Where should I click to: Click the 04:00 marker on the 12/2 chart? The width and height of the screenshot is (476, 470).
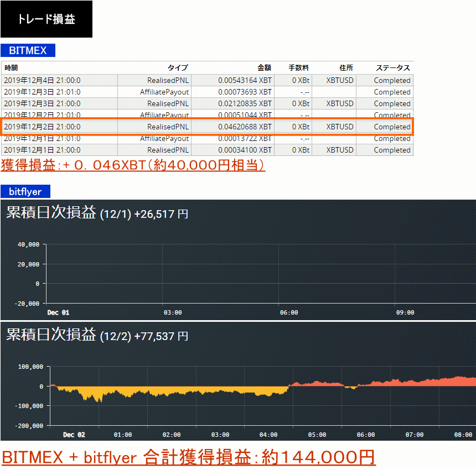click(x=268, y=435)
